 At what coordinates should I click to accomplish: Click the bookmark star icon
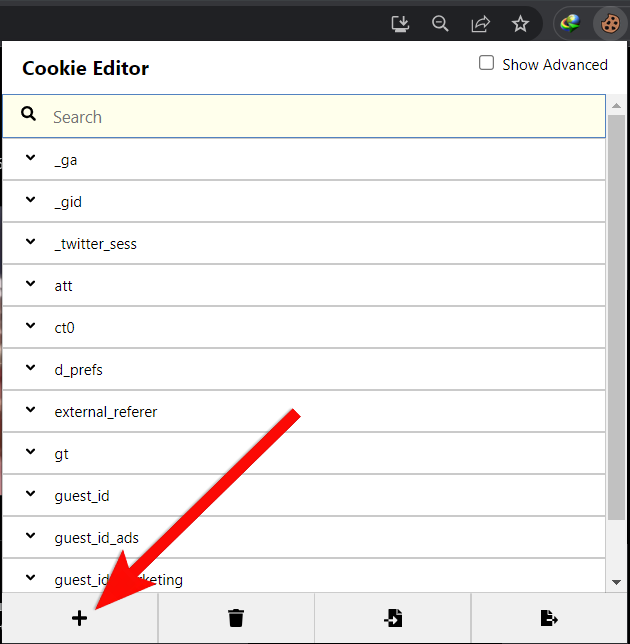[520, 23]
